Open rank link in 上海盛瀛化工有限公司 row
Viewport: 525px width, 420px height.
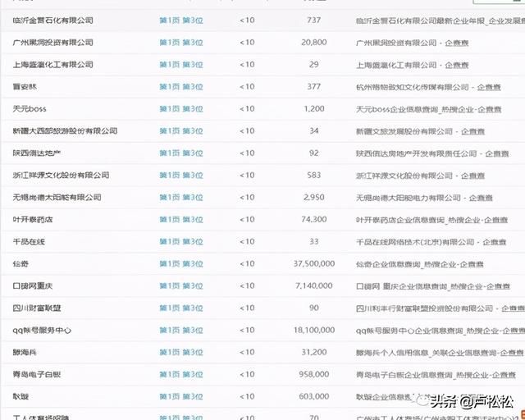pyautogui.click(x=181, y=65)
